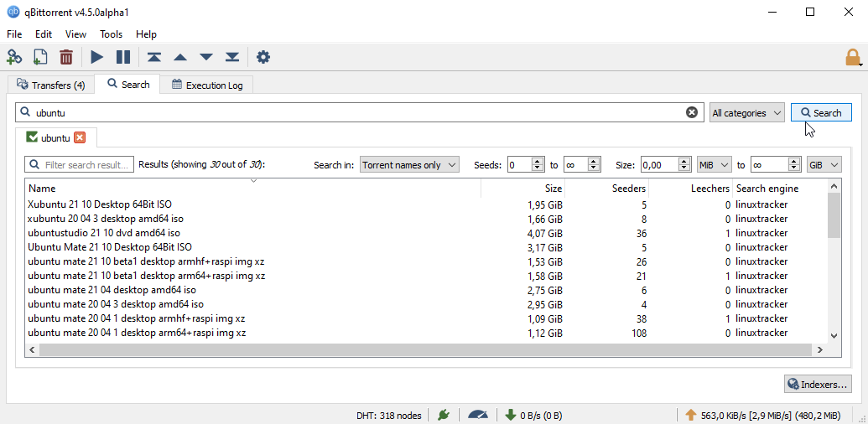This screenshot has width=868, height=424.
Task: Clear the ubuntu search text field
Action: click(692, 112)
